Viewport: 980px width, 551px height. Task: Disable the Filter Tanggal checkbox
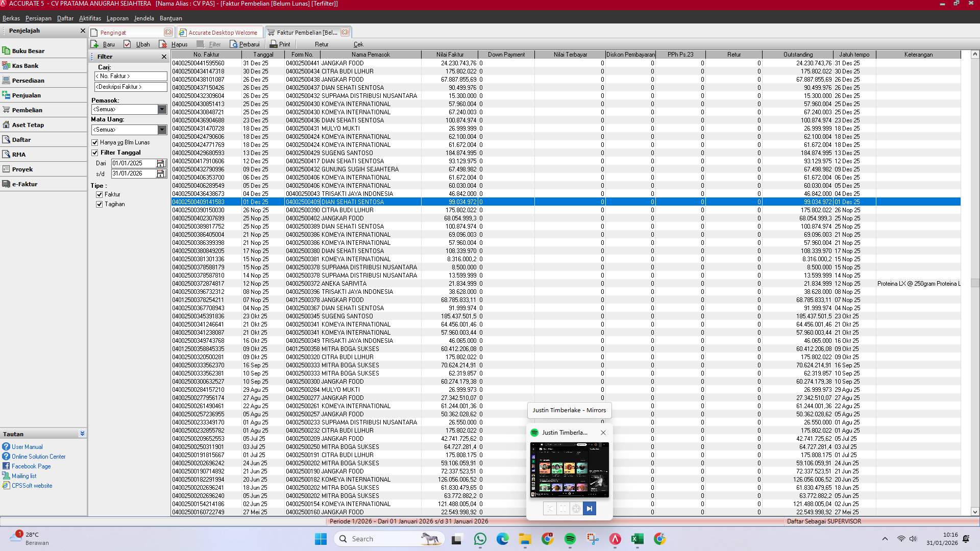pyautogui.click(x=95, y=152)
